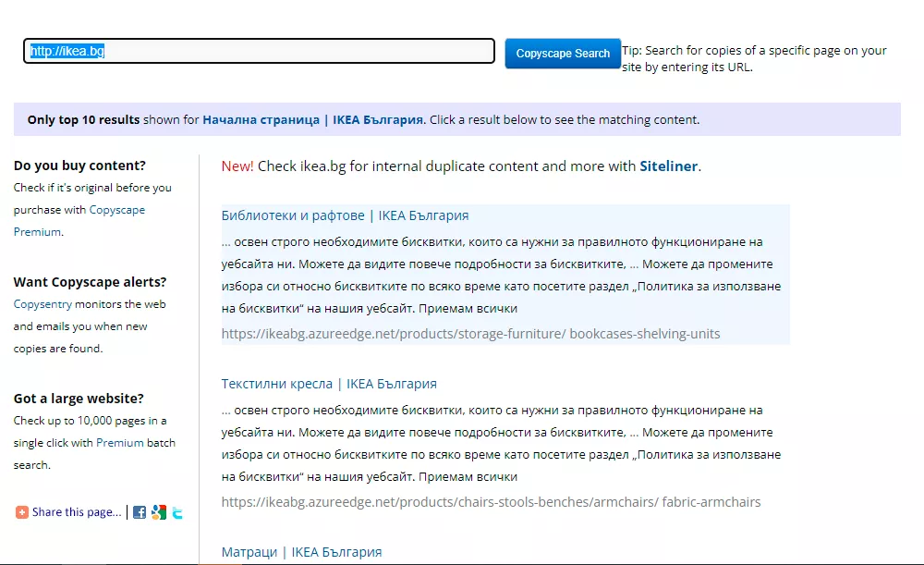The height and width of the screenshot is (565, 924).
Task: Click the fabric-armchairs result URL
Action: (491, 502)
